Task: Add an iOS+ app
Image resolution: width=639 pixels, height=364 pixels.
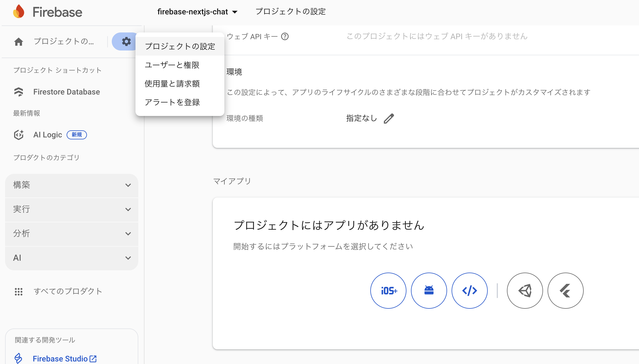Action: (x=388, y=291)
